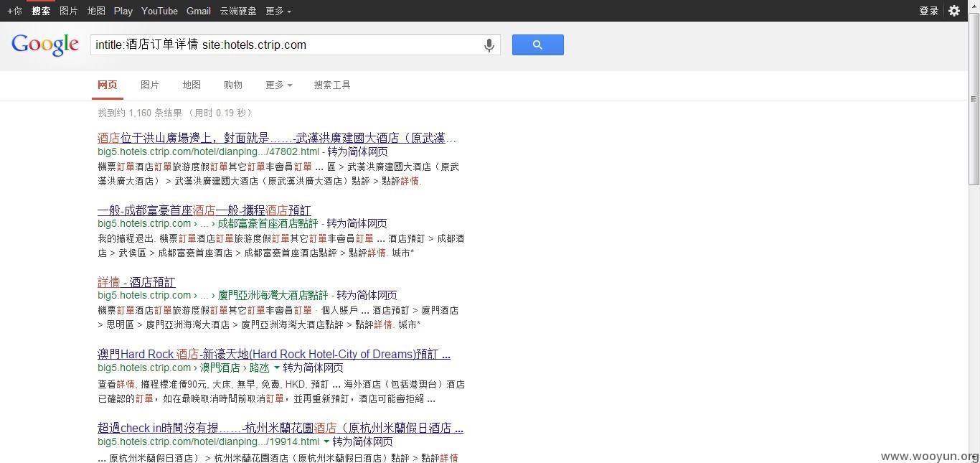
Task: Open 搜索工具 search tools
Action: click(x=332, y=85)
